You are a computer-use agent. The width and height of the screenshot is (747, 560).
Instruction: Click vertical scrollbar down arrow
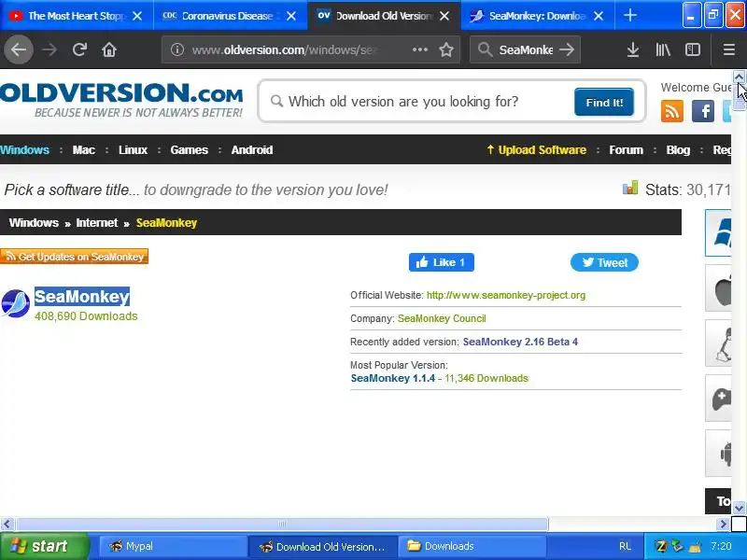[739, 508]
